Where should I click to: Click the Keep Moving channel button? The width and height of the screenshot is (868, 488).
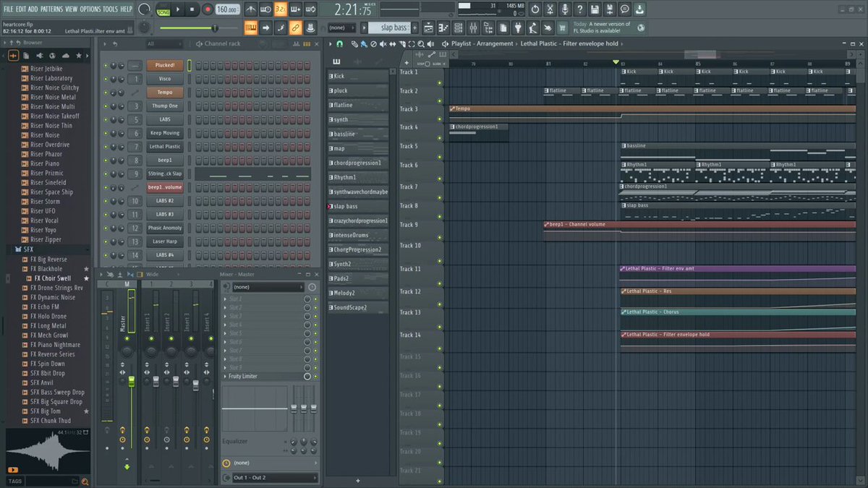pos(165,133)
